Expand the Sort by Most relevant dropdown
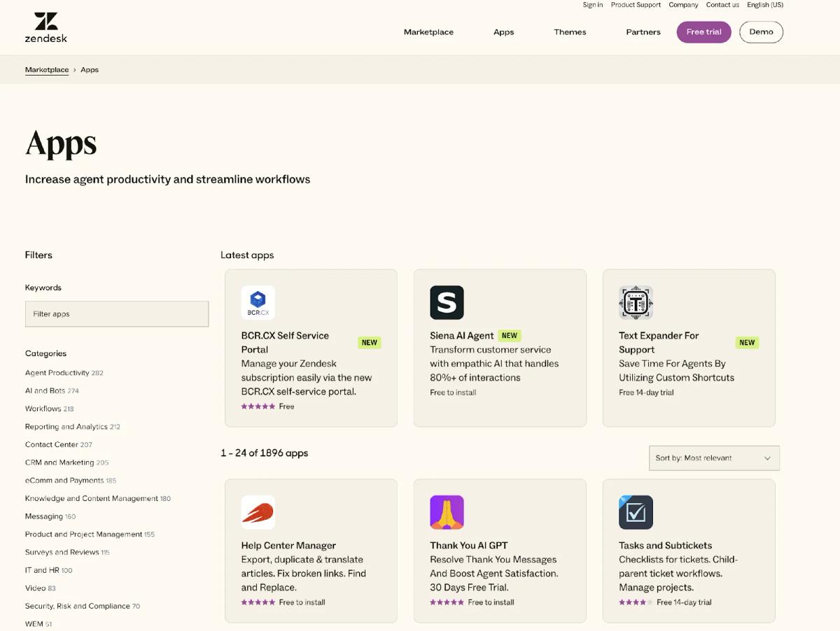Viewport: 840px width, 631px height. pyautogui.click(x=714, y=458)
